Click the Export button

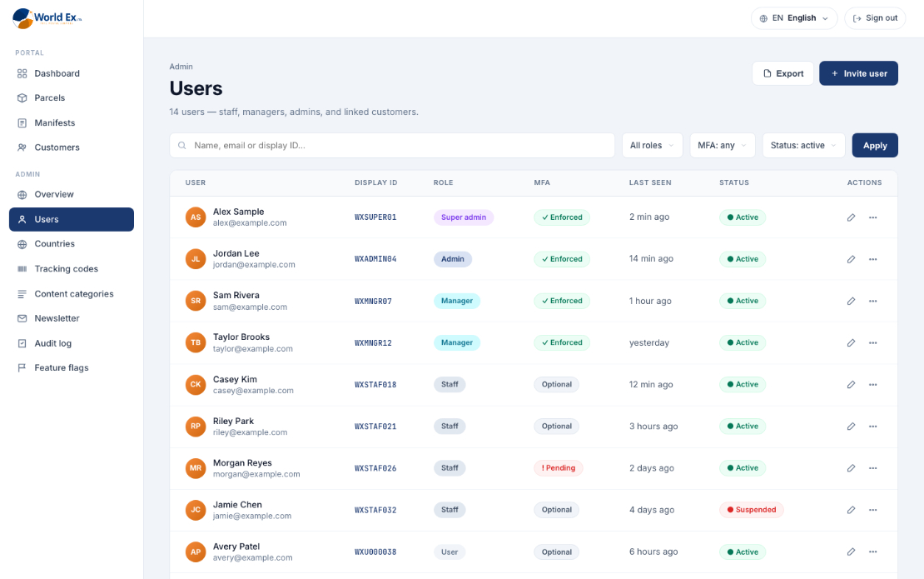pyautogui.click(x=782, y=73)
